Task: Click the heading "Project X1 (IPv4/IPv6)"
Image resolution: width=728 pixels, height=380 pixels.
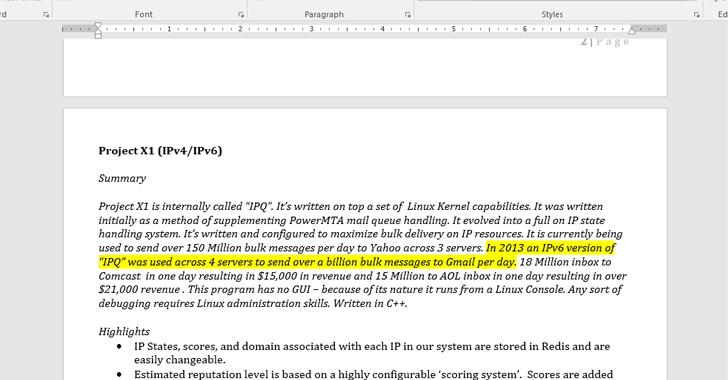Action: (x=160, y=151)
